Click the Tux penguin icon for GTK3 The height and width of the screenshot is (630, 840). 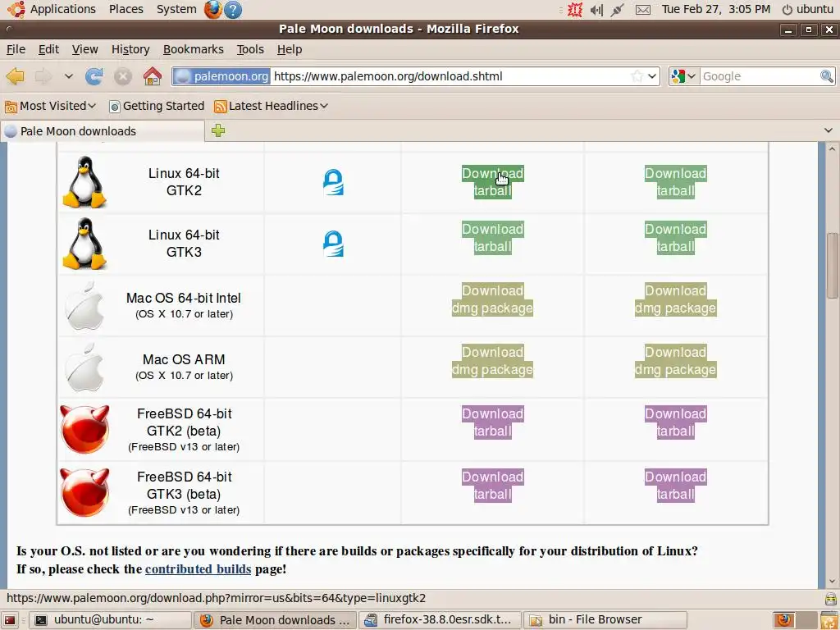point(84,244)
